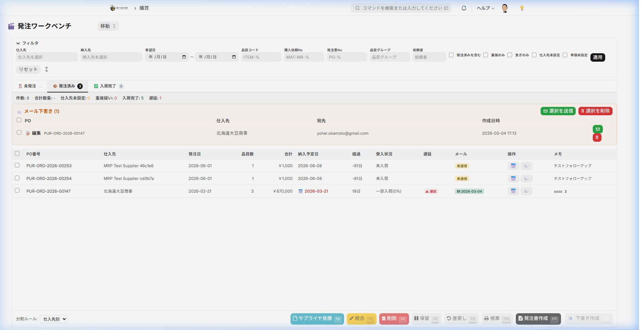The height and width of the screenshot is (330, 644).
Task: Click the 発注書作成 button
Action: (x=538, y=318)
